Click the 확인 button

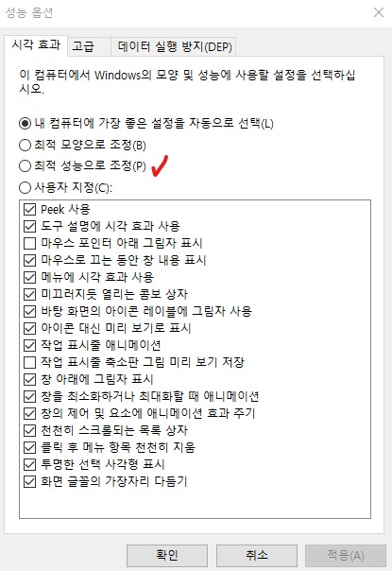pos(167,555)
